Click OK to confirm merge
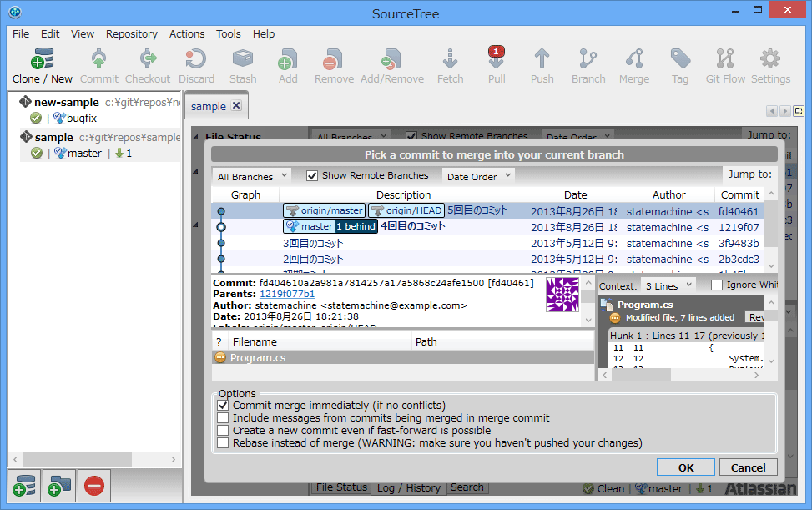Image resolution: width=812 pixels, height=510 pixels. point(686,467)
